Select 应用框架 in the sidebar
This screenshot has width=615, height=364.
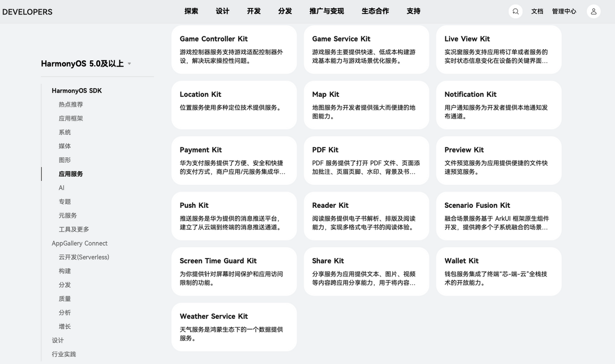(71, 118)
